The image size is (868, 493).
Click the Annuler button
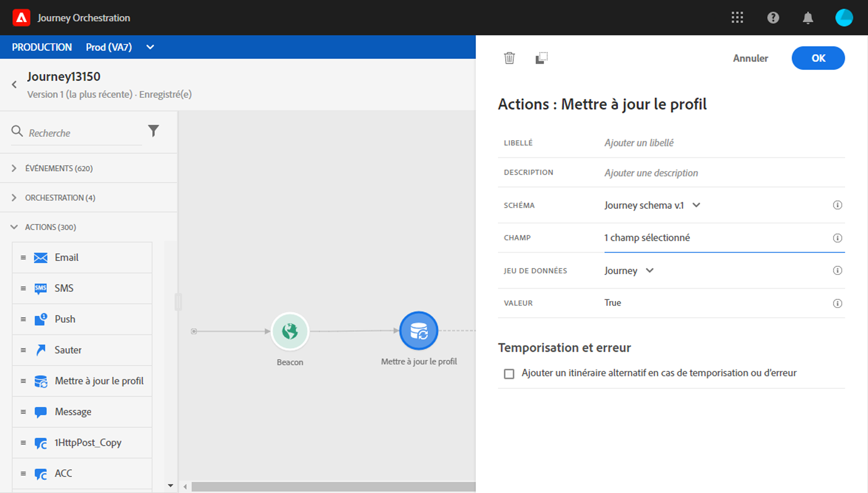pos(750,58)
